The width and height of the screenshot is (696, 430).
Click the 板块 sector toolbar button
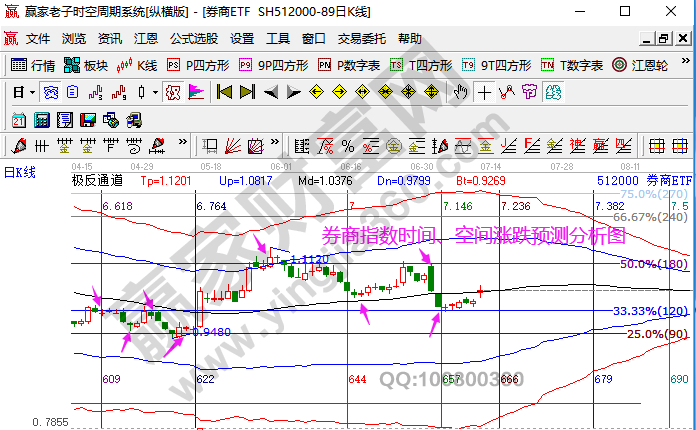(x=86, y=65)
